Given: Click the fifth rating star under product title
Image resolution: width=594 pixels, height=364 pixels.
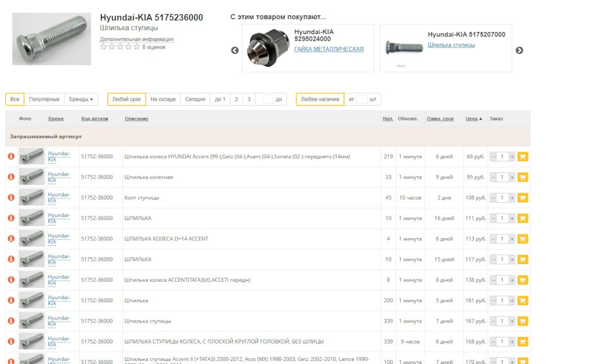Looking at the screenshot, I should point(136,47).
